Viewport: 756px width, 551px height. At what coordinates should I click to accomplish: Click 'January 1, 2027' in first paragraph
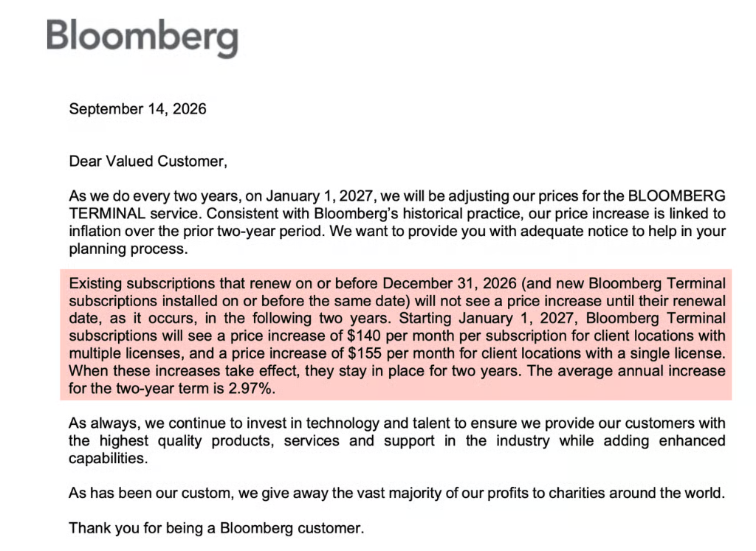319,196
